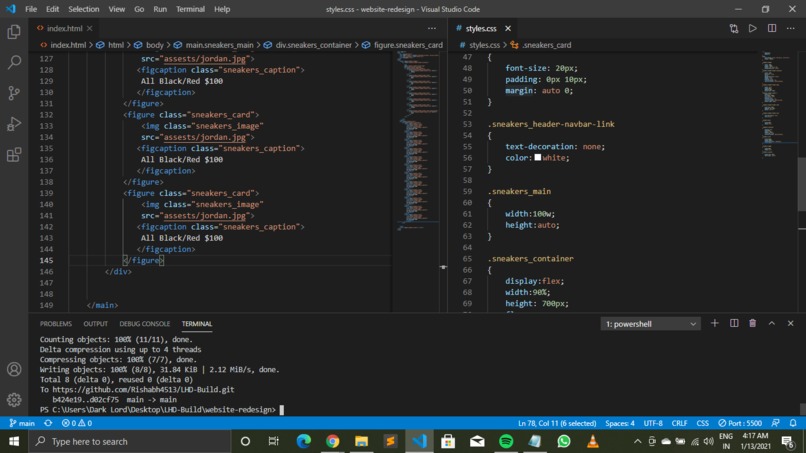
Task: Click the white color swatch in styles.css
Action: tap(537, 157)
